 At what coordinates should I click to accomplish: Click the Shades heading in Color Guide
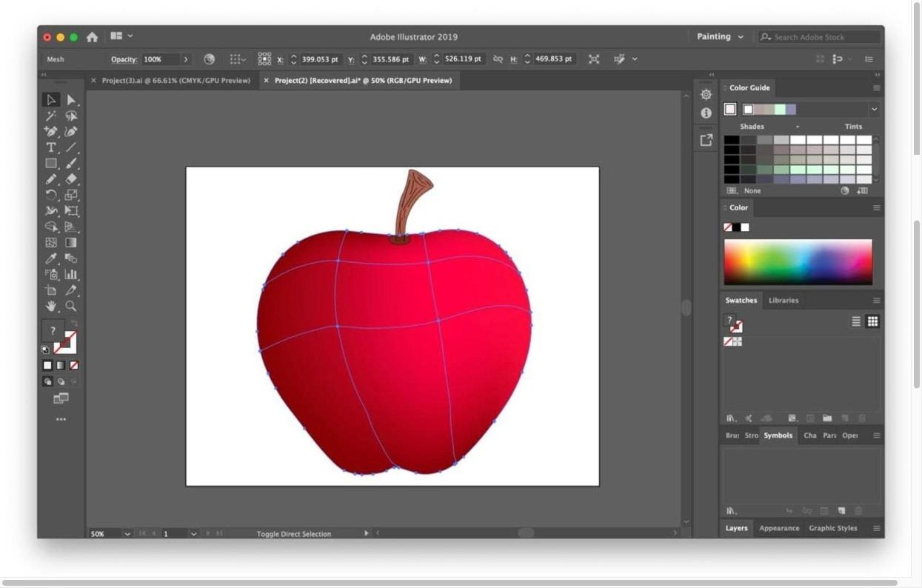752,127
